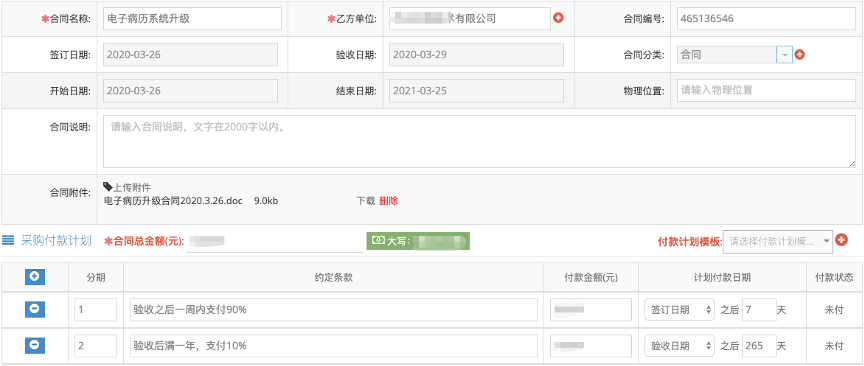Click 未付 status in installment 2
864x366 pixels.
(834, 346)
